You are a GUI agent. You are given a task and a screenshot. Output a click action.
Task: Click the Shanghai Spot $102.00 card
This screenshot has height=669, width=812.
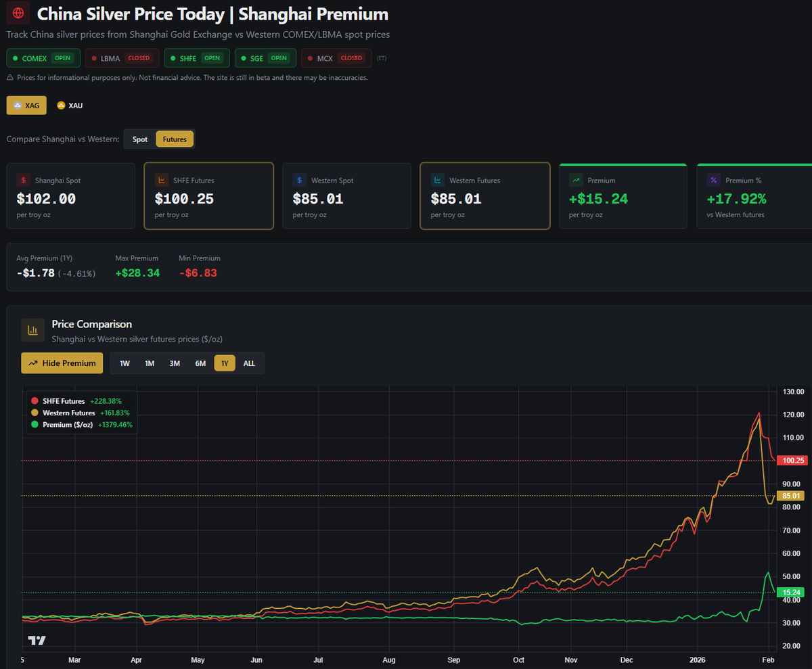point(71,195)
